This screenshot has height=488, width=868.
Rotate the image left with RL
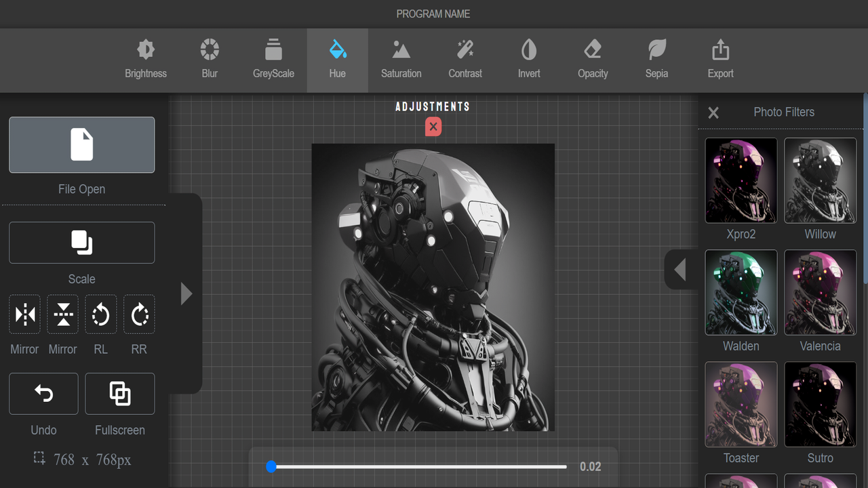(x=100, y=314)
